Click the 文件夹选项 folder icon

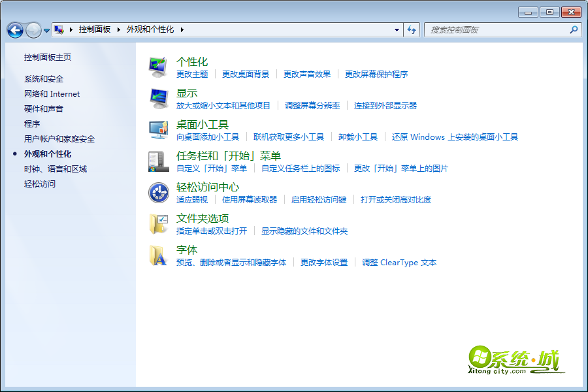[158, 223]
